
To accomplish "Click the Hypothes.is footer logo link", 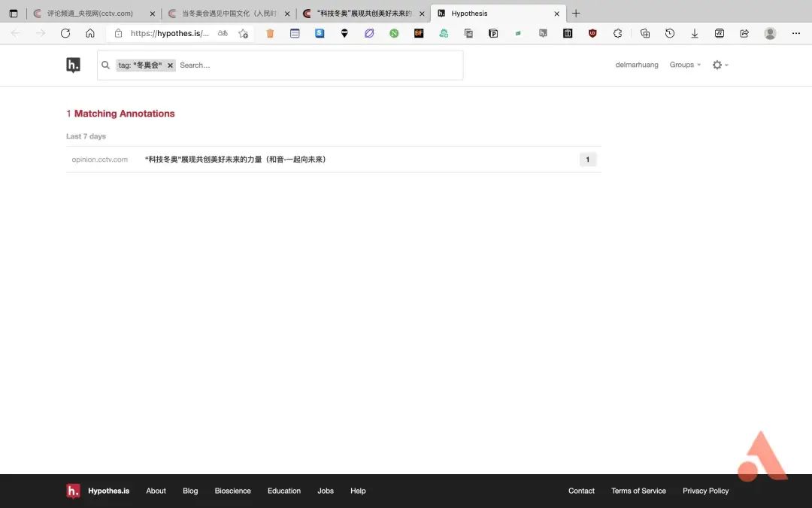I will [98, 491].
